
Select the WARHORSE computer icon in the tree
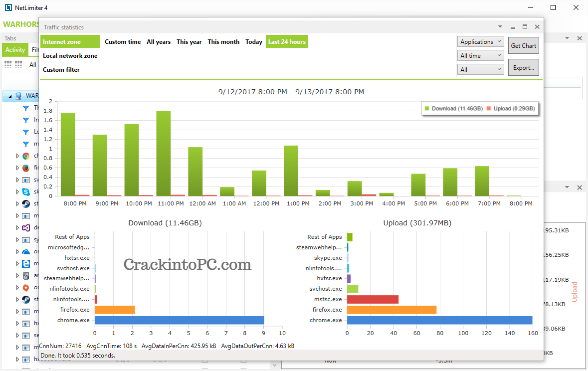(x=18, y=96)
